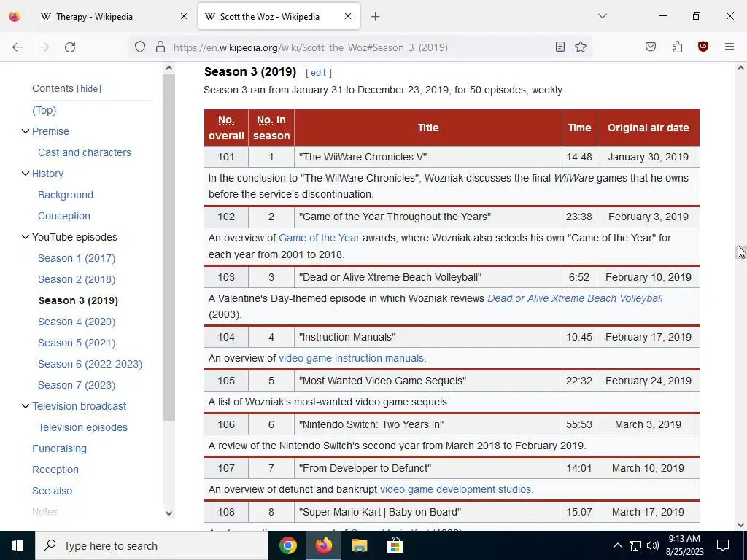Hide the Contents sidebar
Viewport: 747px width, 560px height.
[x=90, y=88]
